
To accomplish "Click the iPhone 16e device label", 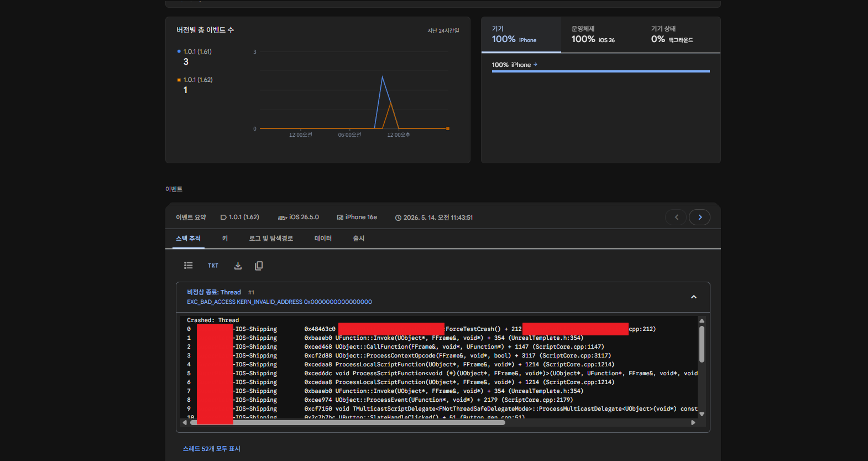I will [x=357, y=217].
